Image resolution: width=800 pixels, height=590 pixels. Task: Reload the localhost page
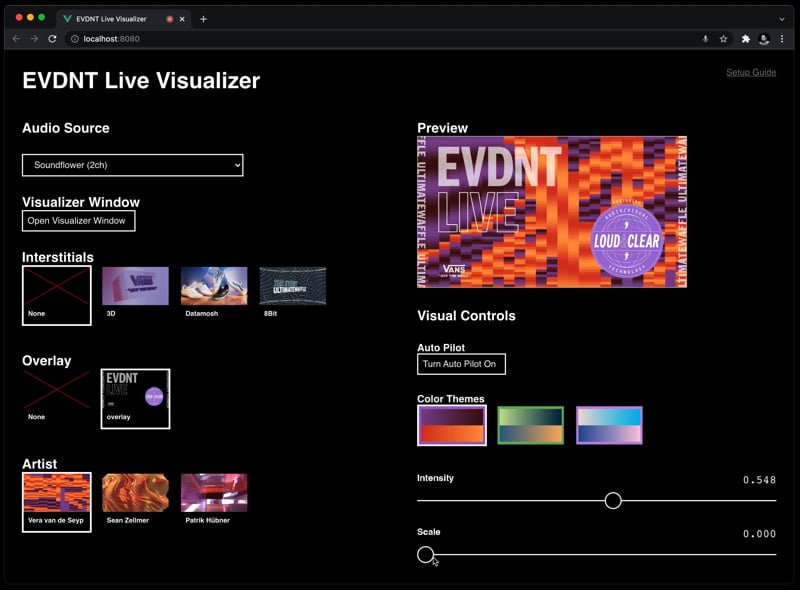pos(52,39)
